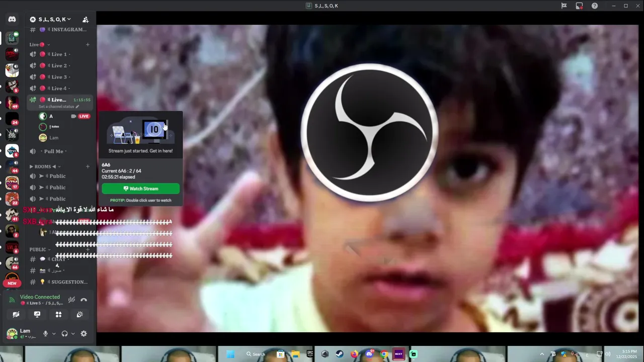Open audio output options dropdown
This screenshot has width=644, height=362.
[73, 333]
